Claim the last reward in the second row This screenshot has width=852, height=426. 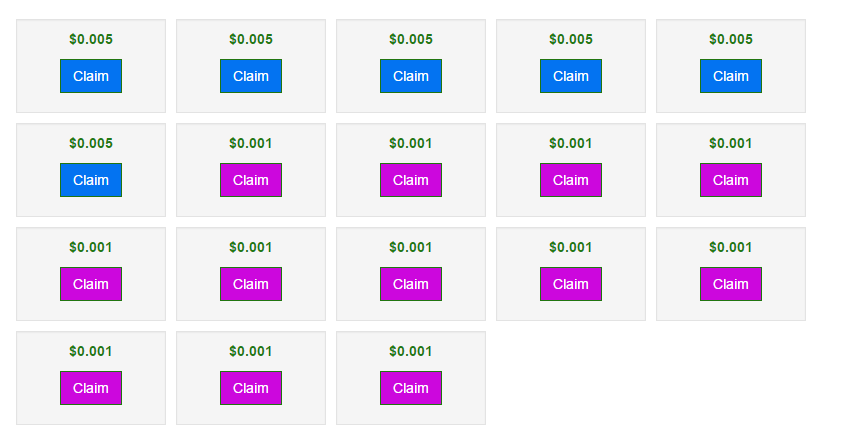pyautogui.click(x=731, y=180)
